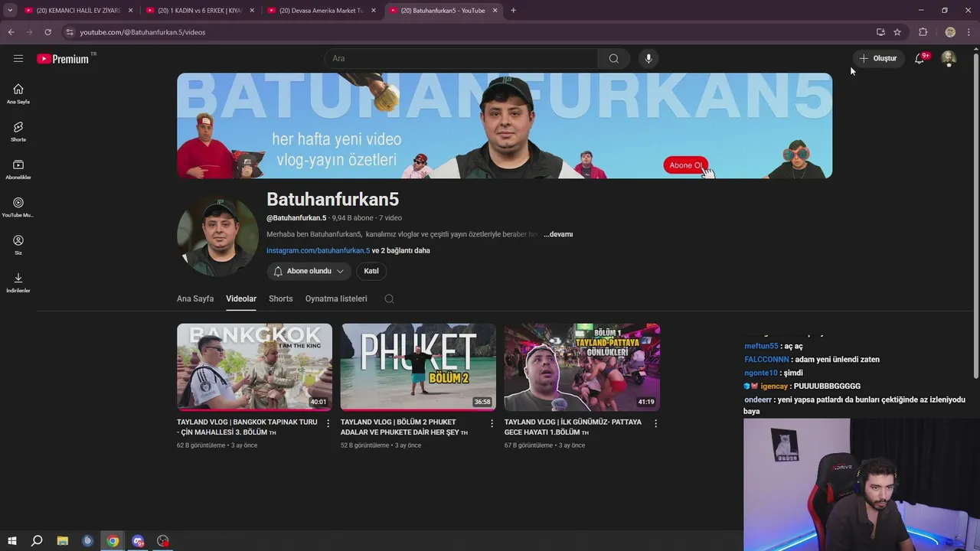Viewport: 980px width, 551px height.
Task: Click the @Batuhanfurkan.5 channel handle
Action: coord(296,218)
